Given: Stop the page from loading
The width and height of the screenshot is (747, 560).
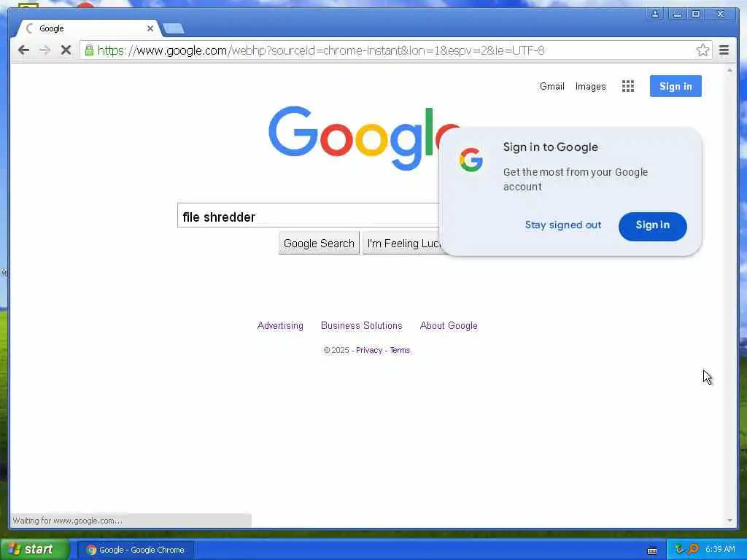Looking at the screenshot, I should 66,50.
